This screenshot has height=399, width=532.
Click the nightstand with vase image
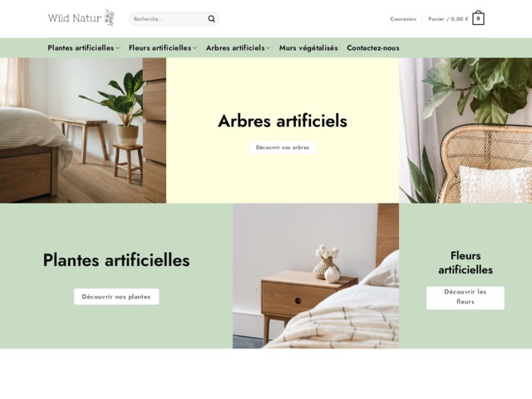(316, 276)
